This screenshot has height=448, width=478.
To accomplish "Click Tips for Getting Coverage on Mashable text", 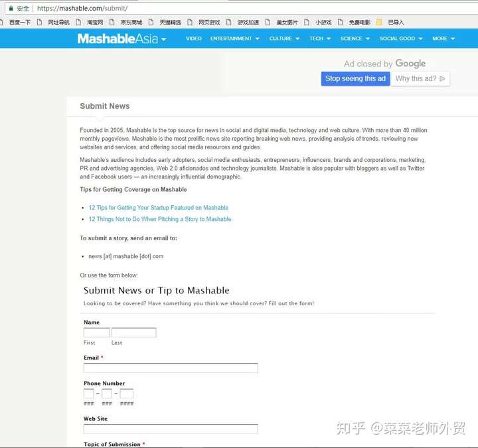I will coord(133,190).
